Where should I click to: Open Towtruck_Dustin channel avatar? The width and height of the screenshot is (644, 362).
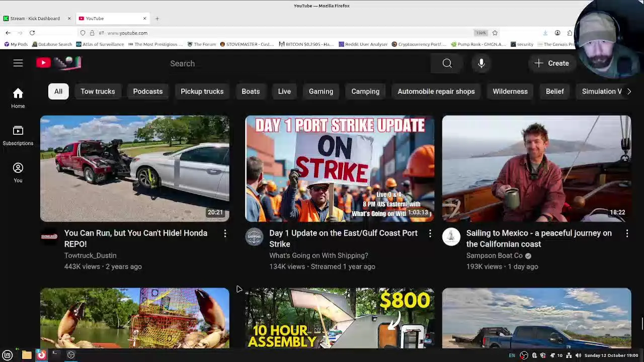coord(49,237)
